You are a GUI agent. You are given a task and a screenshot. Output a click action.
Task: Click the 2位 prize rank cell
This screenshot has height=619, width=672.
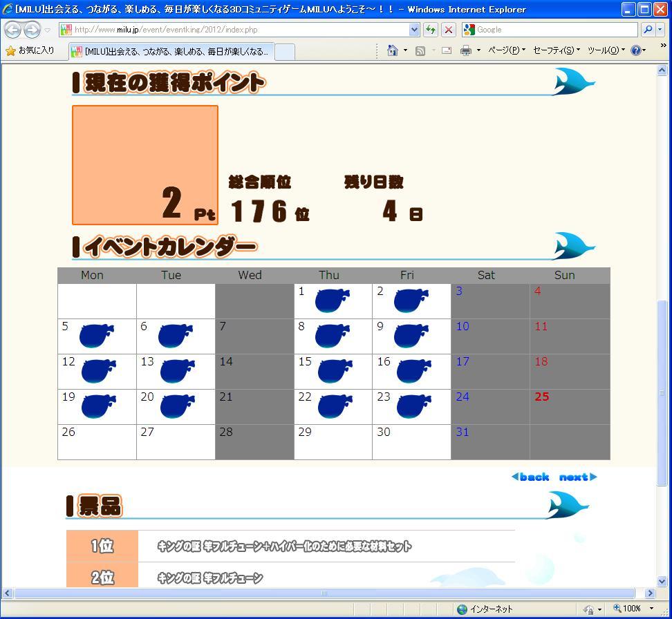[x=102, y=576]
